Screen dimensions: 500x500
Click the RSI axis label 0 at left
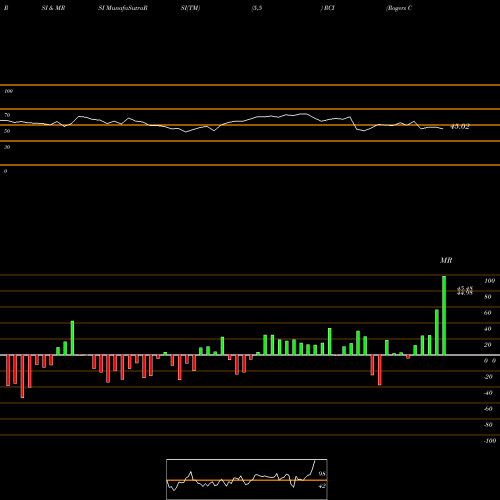coord(5,171)
